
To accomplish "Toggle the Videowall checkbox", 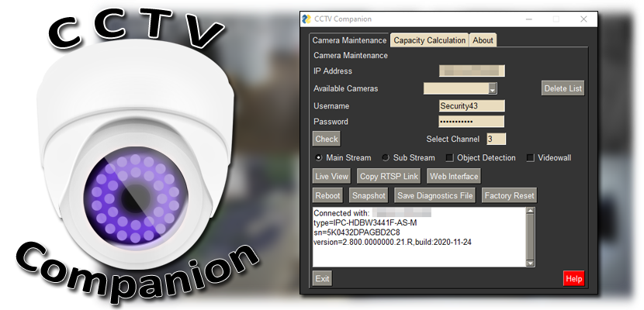I will click(x=531, y=158).
